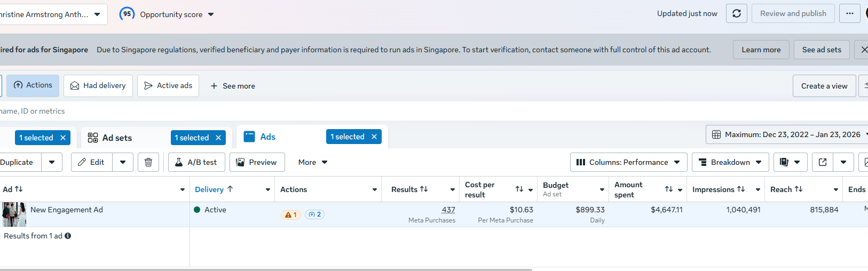Remove the Ad sets 1 selected filter
The height and width of the screenshot is (271, 868).
click(218, 138)
